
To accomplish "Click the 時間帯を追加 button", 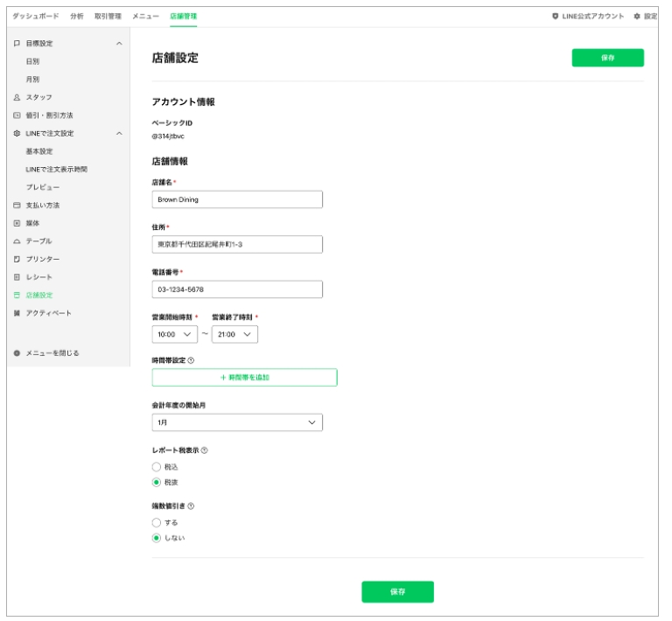I will click(x=245, y=377).
